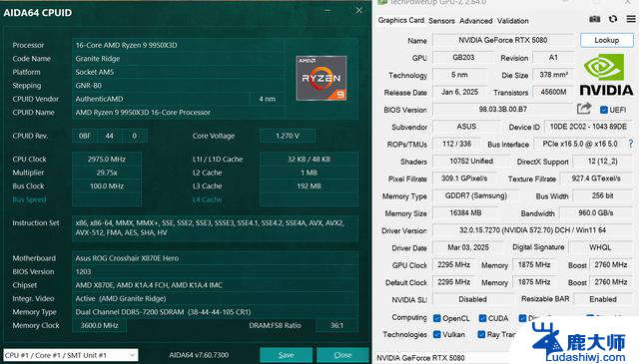The width and height of the screenshot is (639, 364).
Task: Minimize the AIDA64 CPUID window
Action: 327,11
